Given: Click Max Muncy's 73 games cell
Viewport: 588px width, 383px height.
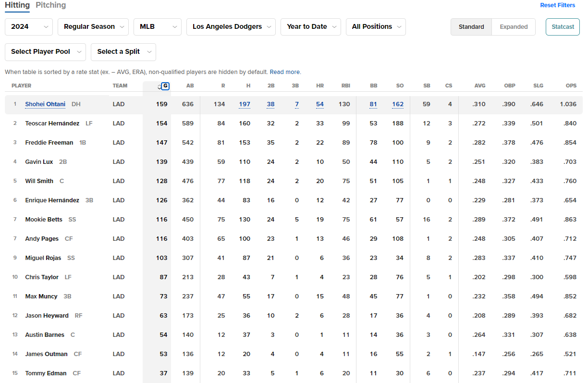Looking at the screenshot, I should [163, 297].
